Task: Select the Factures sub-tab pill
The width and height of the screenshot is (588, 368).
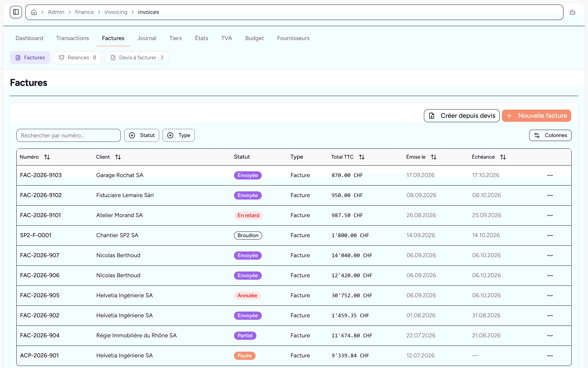Action: coord(30,58)
